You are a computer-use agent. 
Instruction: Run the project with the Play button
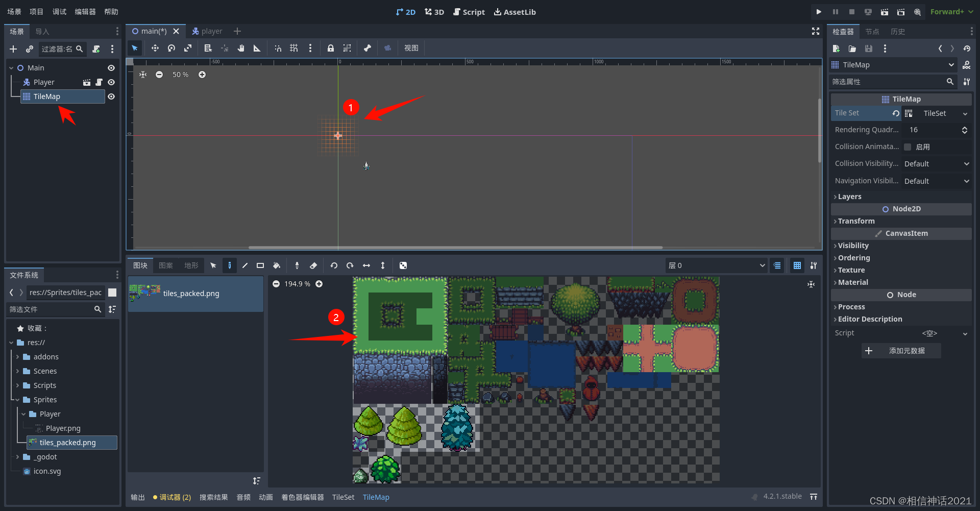(x=818, y=11)
